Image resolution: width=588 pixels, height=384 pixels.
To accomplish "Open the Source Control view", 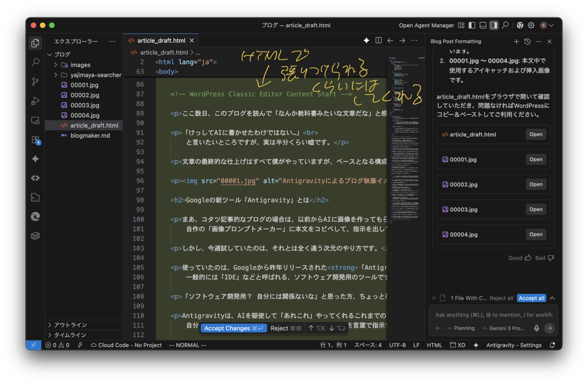I will point(35,82).
